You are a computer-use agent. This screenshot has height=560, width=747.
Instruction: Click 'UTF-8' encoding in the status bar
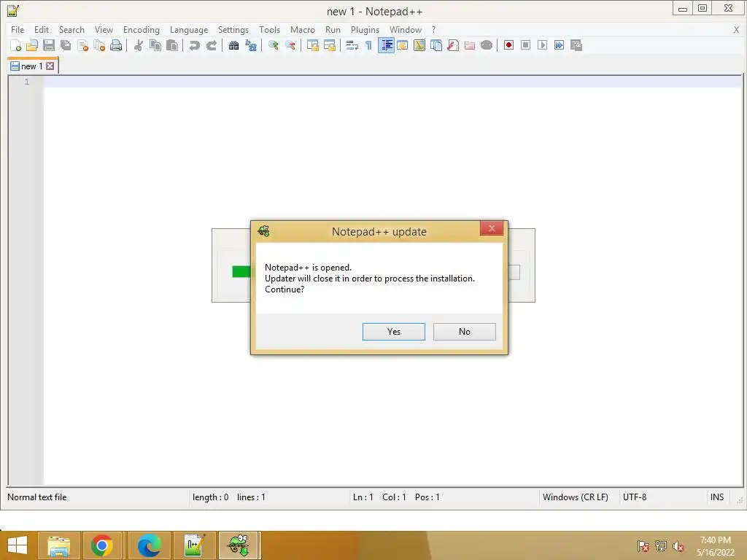[x=635, y=497]
